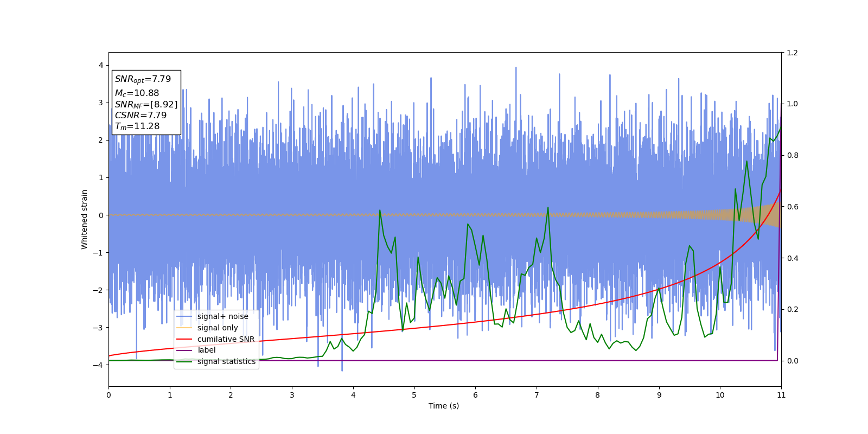Click the CSNR=7.79 annotation text
Viewport: 868px width, 434px height.
point(141,115)
